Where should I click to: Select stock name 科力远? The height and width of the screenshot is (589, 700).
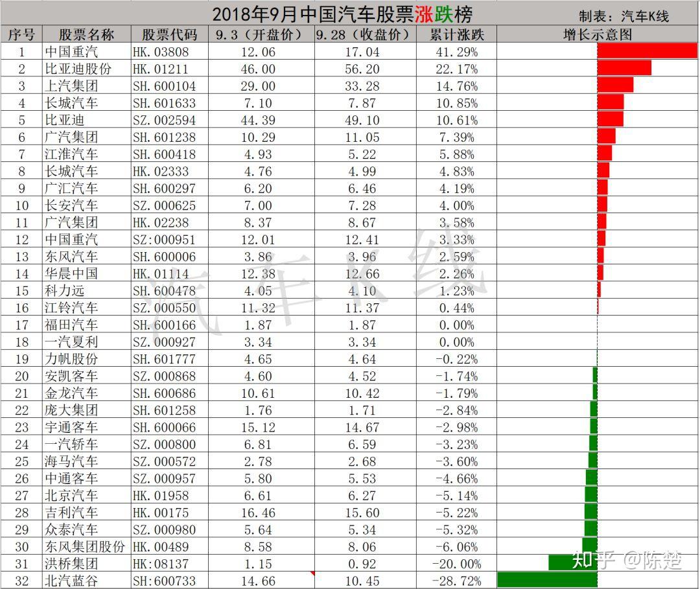click(65, 290)
